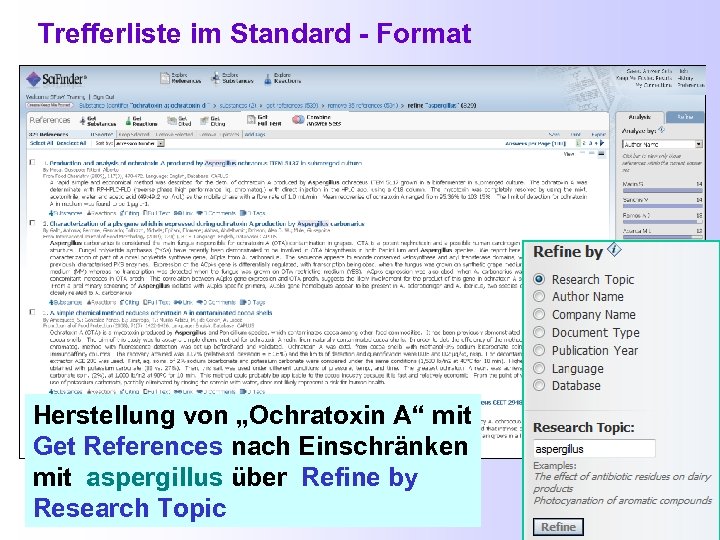Click Deselect All link
The image size is (720, 540).
pyautogui.click(x=71, y=143)
